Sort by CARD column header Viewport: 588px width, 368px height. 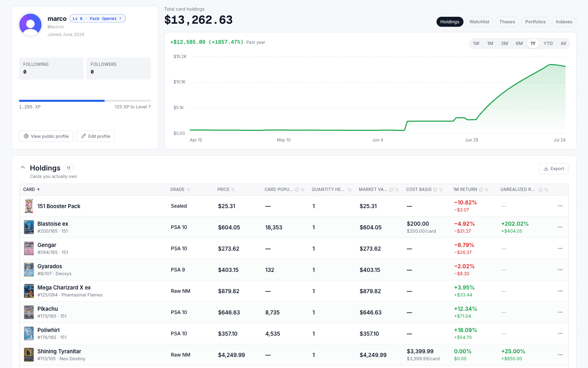31,190
